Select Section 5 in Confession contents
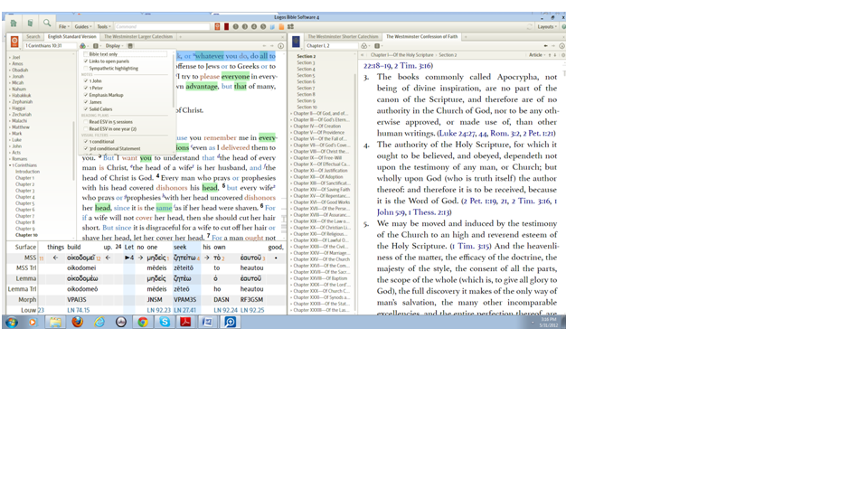 pyautogui.click(x=305, y=75)
